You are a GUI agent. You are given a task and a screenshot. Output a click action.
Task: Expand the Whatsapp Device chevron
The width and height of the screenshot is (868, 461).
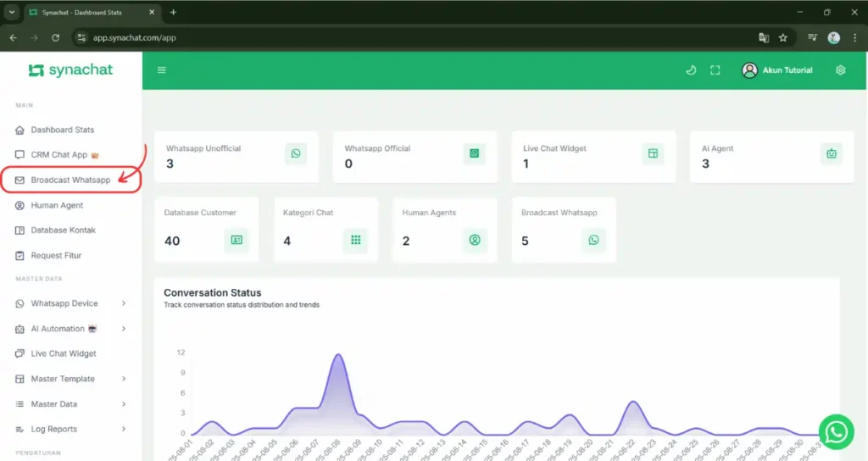pyautogui.click(x=124, y=303)
